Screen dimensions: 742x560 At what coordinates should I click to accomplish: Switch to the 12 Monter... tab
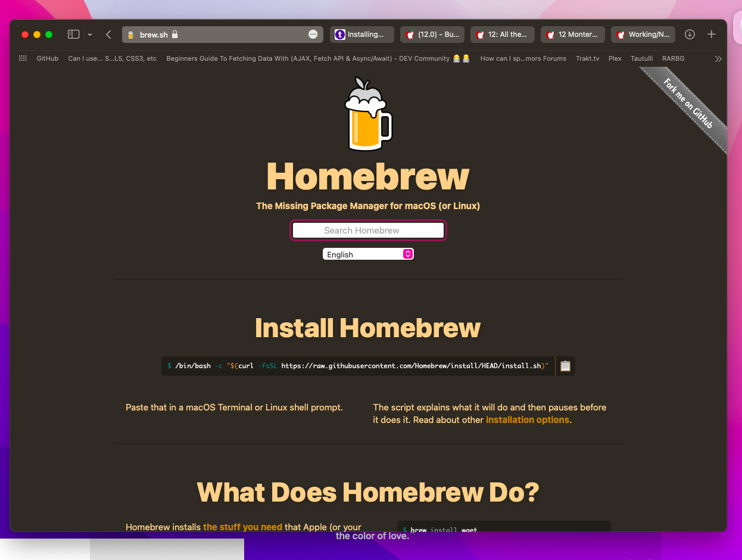pos(573,35)
